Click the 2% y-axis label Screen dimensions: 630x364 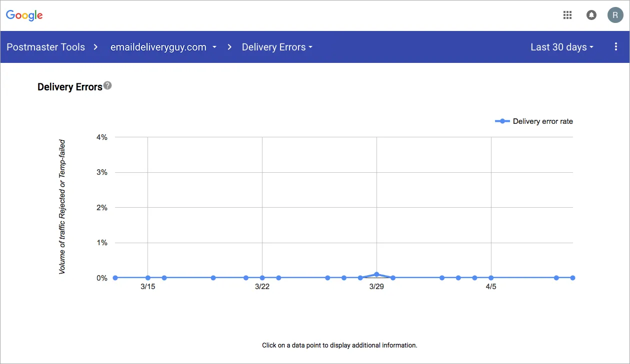coord(101,208)
